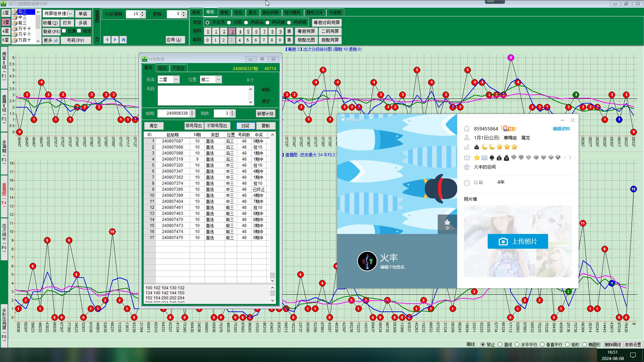Click the 前三 folder icon in the list
This screenshot has height=362, width=644.
[15, 23]
